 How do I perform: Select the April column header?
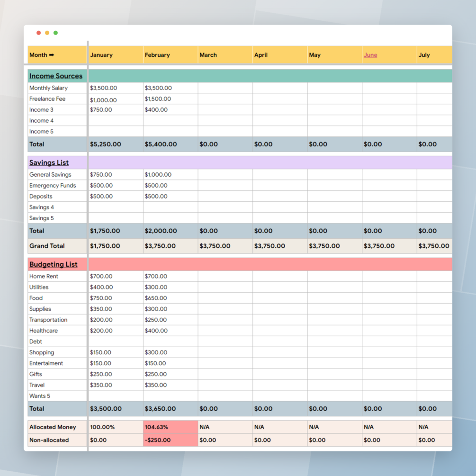coord(280,55)
